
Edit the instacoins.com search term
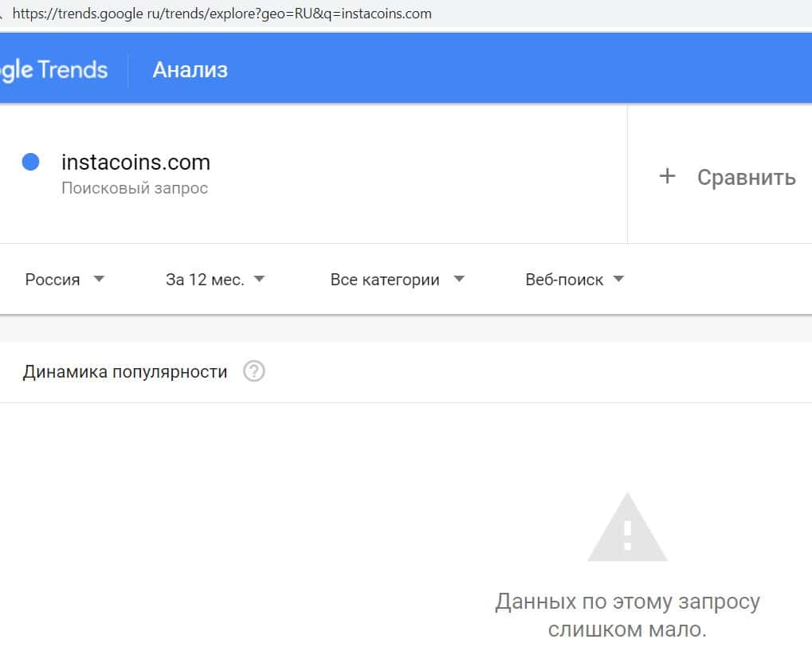point(136,163)
